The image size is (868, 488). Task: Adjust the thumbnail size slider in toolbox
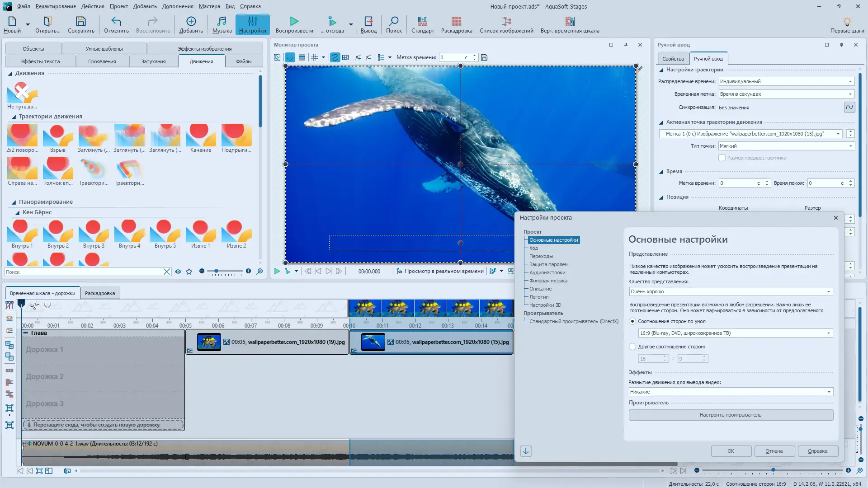[217, 271]
